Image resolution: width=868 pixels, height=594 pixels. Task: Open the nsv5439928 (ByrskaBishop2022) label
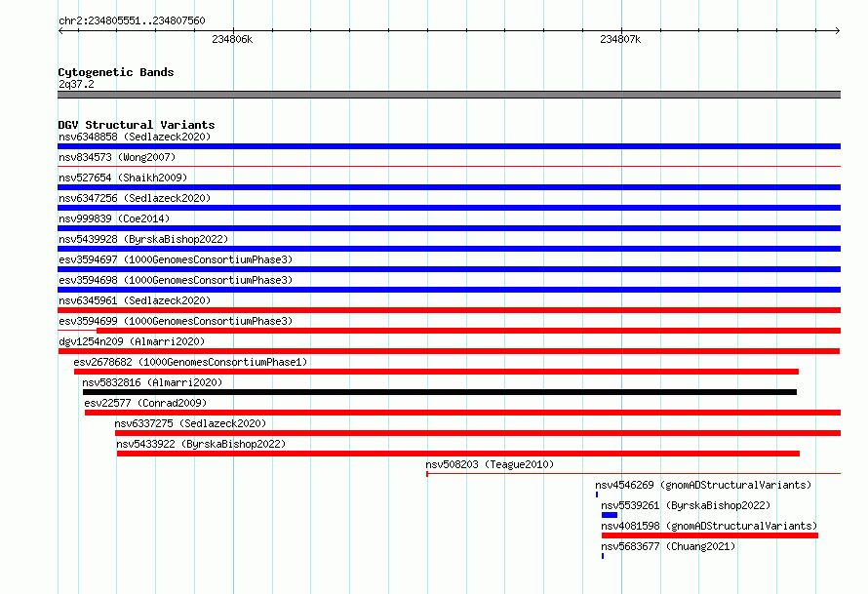[x=143, y=239]
